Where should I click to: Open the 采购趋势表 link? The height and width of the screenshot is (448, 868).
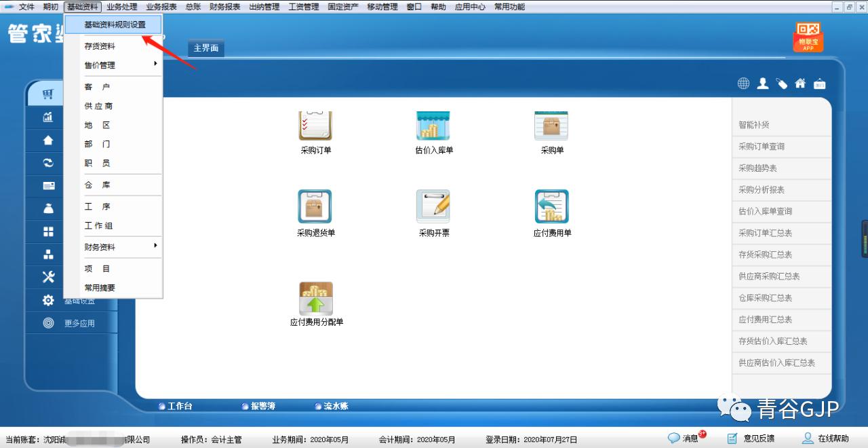[757, 168]
